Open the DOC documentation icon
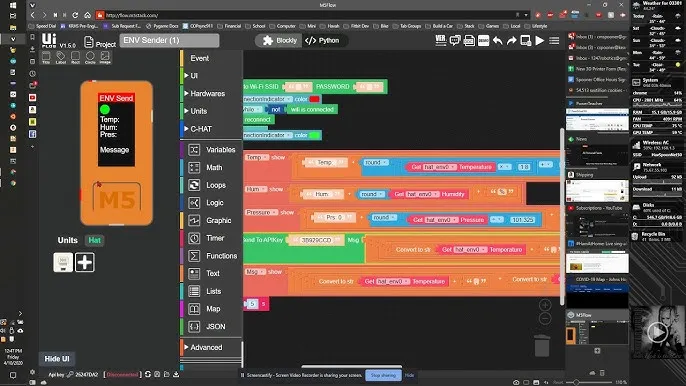This screenshot has height=386, width=686. [x=469, y=41]
